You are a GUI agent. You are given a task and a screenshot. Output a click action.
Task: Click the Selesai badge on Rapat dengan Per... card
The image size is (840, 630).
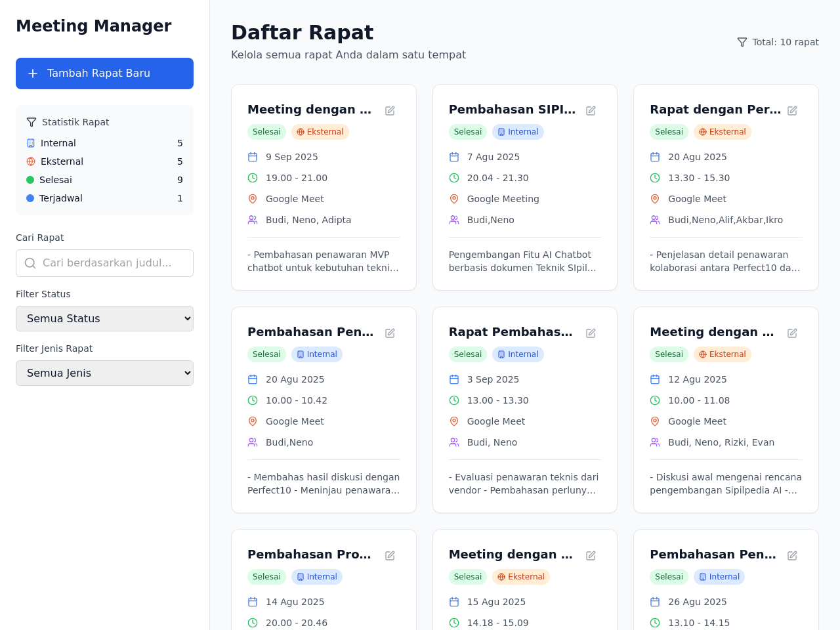click(669, 132)
